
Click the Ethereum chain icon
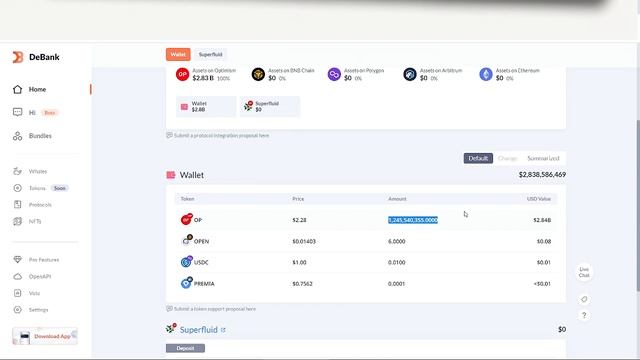tap(486, 74)
